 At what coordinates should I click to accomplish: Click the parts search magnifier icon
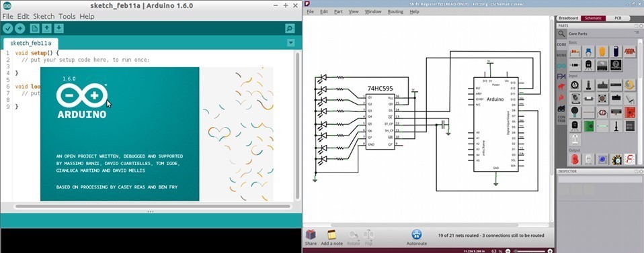[561, 34]
